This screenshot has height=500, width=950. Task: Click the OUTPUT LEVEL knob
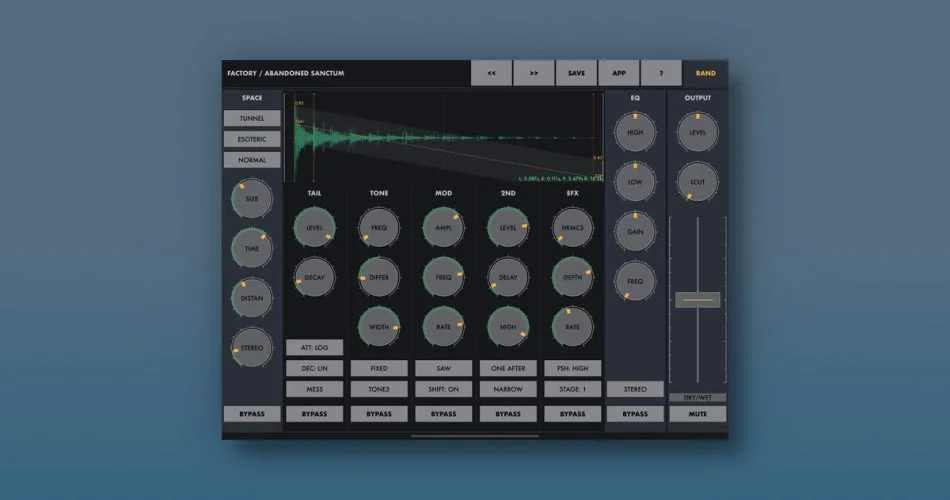pos(697,132)
